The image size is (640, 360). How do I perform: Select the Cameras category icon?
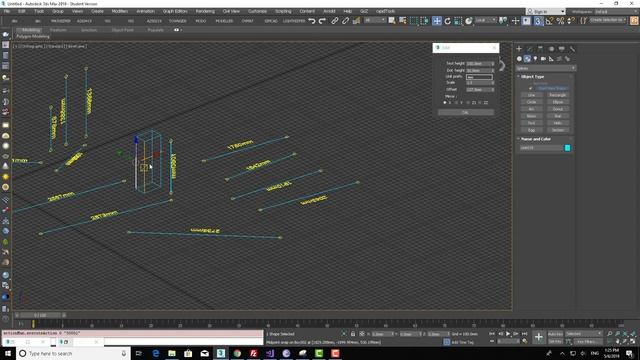pos(543,59)
